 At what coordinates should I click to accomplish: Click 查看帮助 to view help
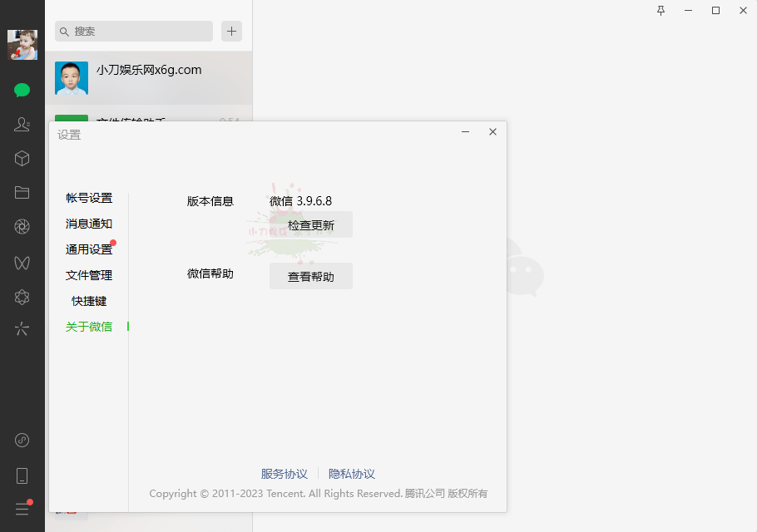click(310, 275)
